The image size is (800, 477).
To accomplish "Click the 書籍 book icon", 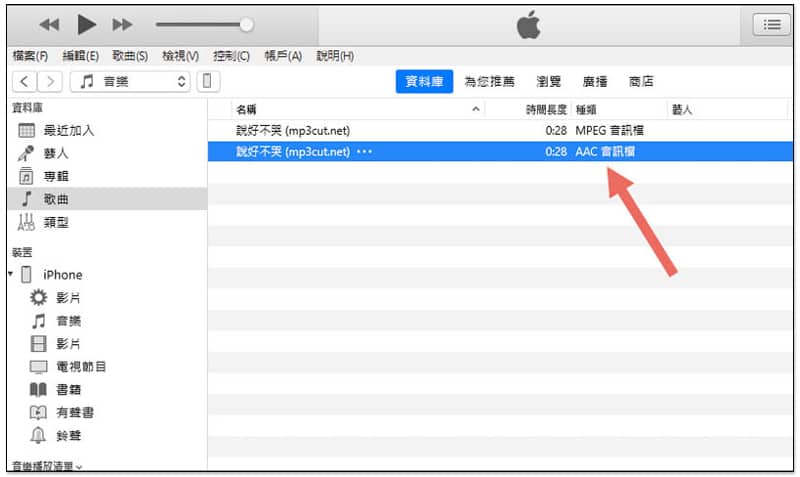I will (38, 390).
